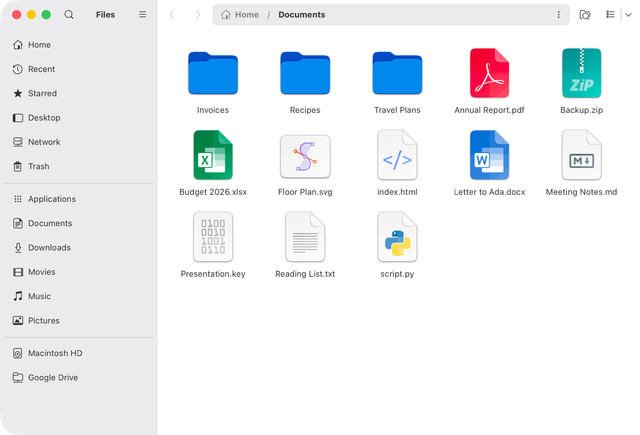
Task: Open the path bar three-dot menu
Action: pyautogui.click(x=558, y=15)
